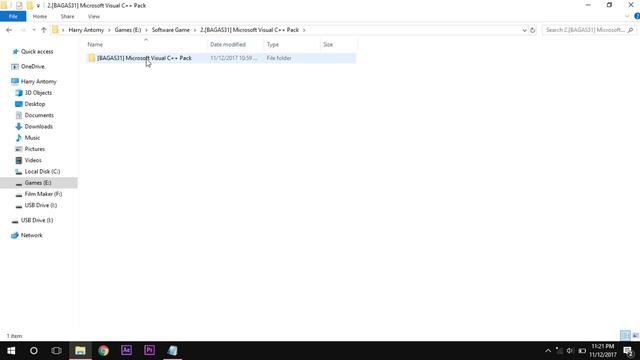Open Task View on the taskbar

tap(56, 351)
